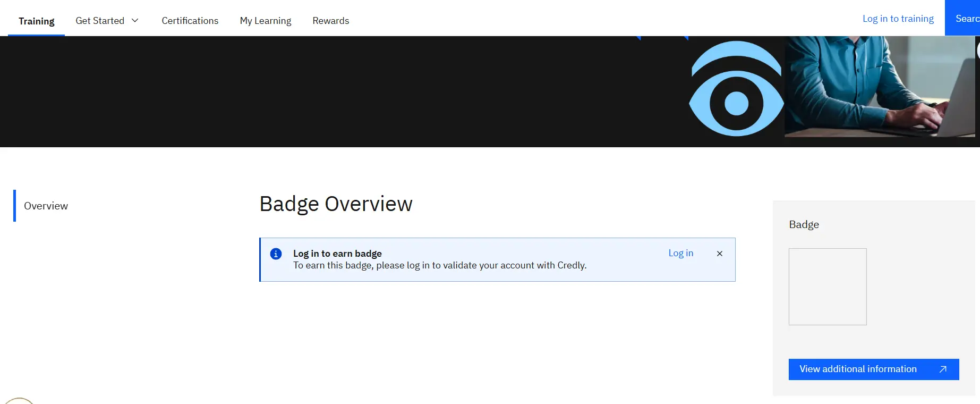The height and width of the screenshot is (404, 980).
Task: Go to the Certifications page
Action: click(190, 21)
